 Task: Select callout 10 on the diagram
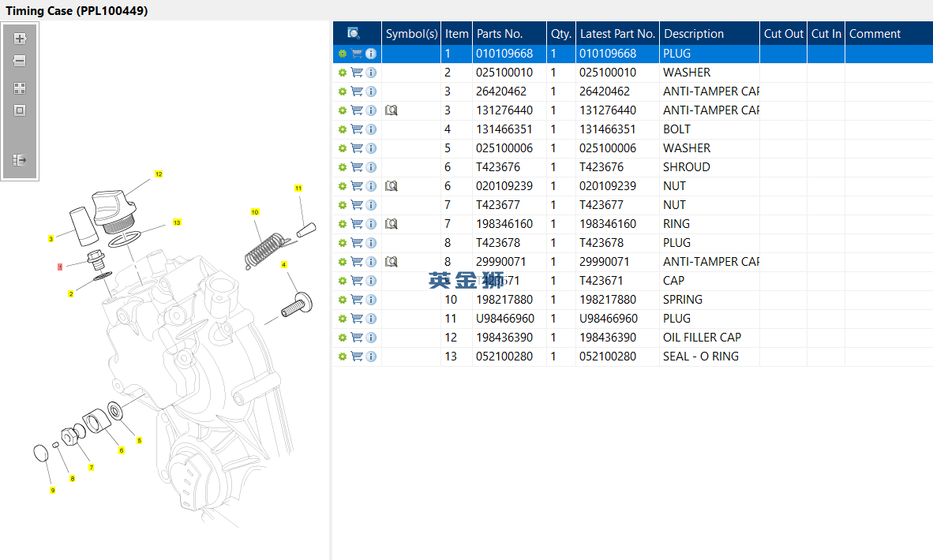point(255,212)
